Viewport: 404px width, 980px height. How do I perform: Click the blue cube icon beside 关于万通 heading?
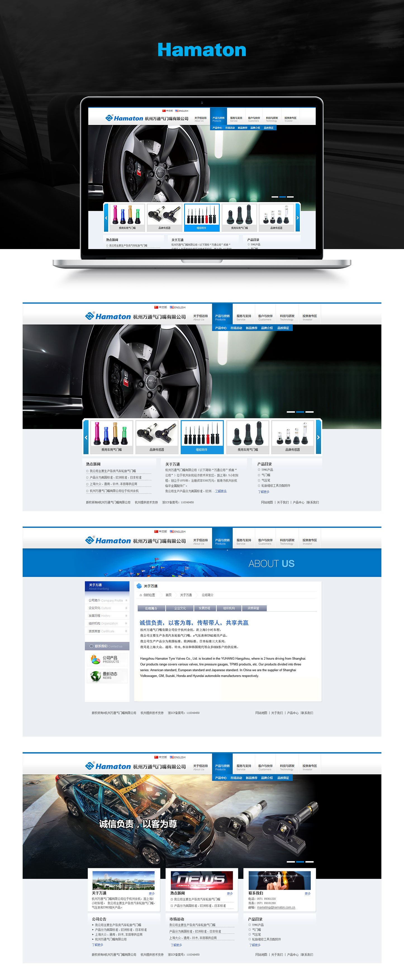[139, 586]
